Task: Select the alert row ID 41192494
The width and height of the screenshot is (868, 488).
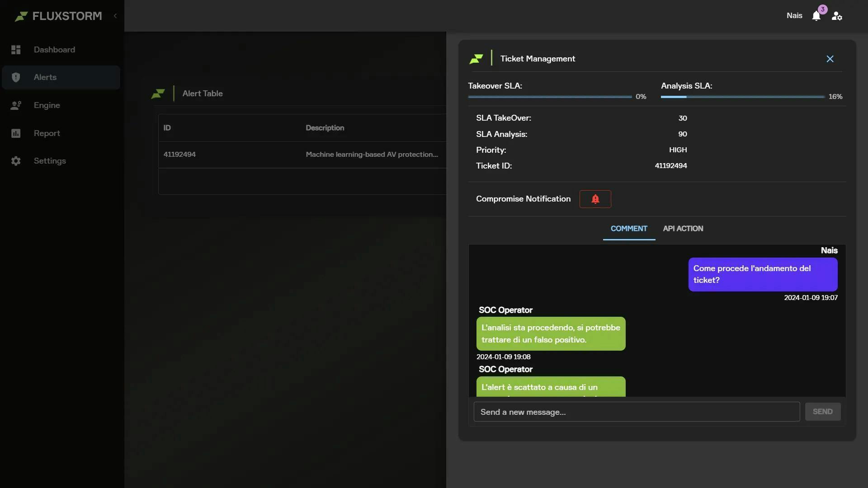Action: point(179,155)
